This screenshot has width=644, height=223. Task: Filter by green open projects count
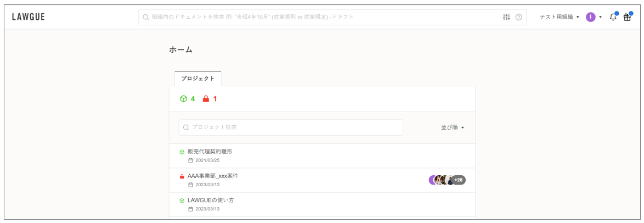[x=188, y=99]
